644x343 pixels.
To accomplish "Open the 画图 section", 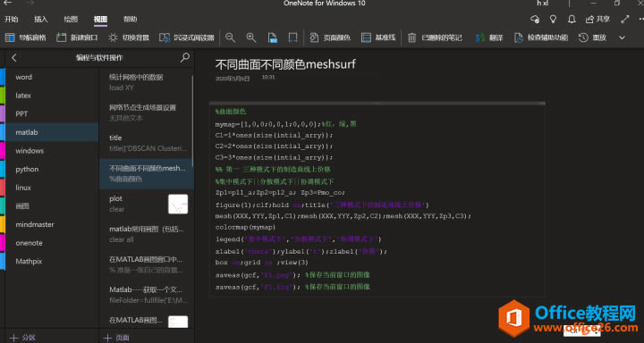I will pos(51,206).
